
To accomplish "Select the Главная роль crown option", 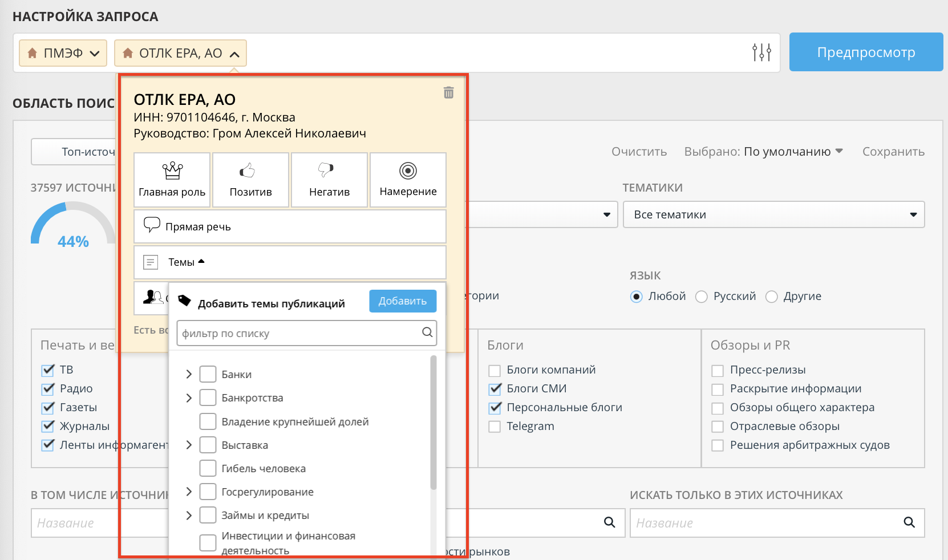I will [x=172, y=180].
